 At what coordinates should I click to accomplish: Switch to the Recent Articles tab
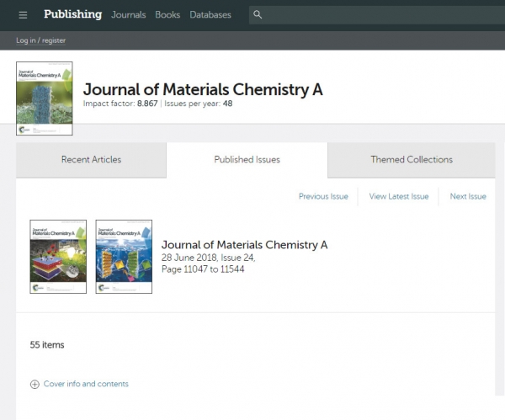pyautogui.click(x=91, y=160)
